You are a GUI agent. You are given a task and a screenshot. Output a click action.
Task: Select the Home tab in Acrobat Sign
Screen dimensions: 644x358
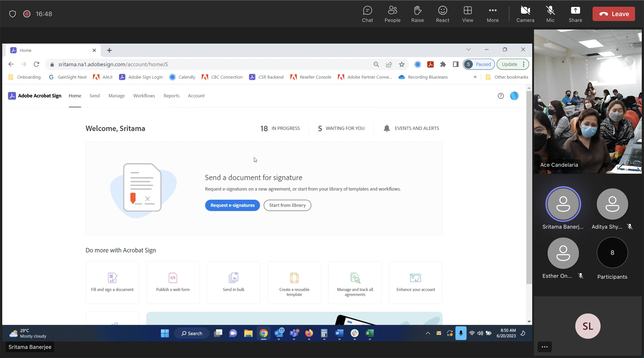[75, 96]
